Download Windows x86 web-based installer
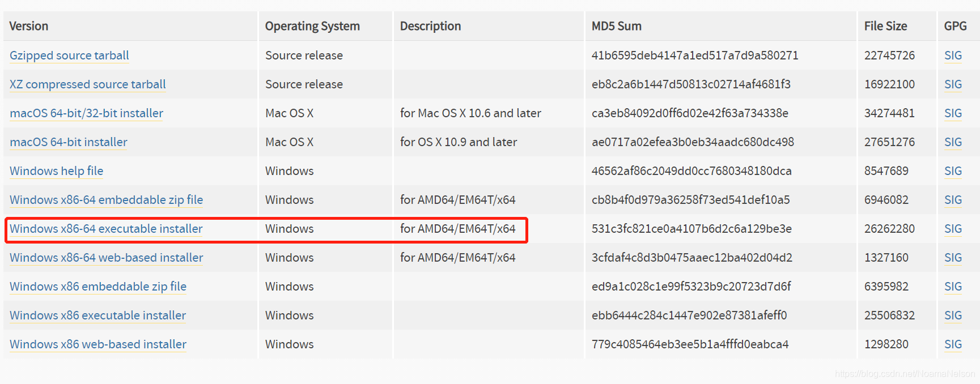This screenshot has height=384, width=980. pos(98,344)
